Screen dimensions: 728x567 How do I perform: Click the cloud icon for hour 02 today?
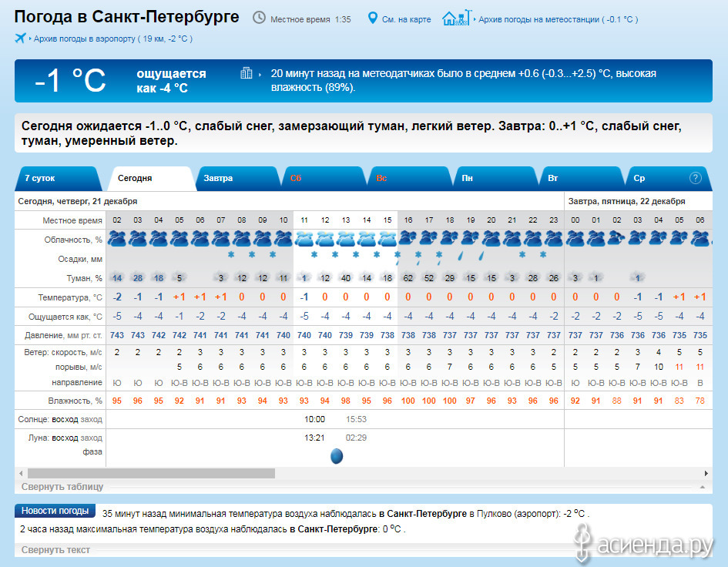(117, 239)
